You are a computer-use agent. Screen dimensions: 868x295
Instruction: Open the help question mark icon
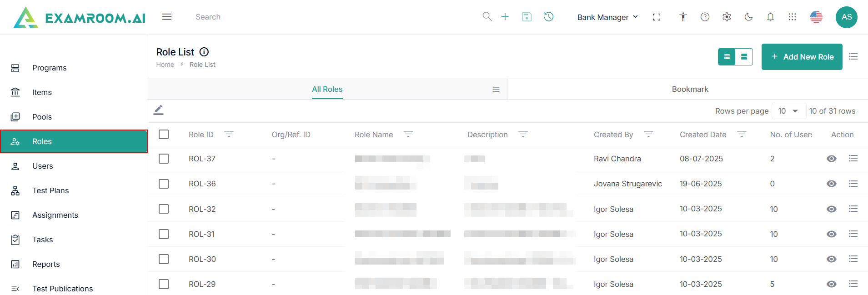pos(705,17)
